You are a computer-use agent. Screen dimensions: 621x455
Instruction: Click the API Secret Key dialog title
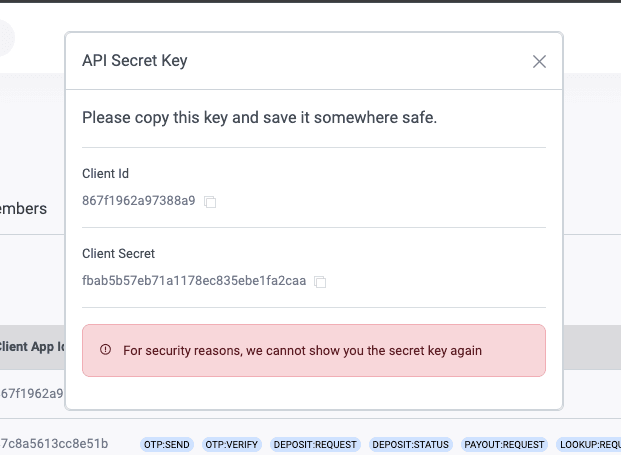click(135, 61)
